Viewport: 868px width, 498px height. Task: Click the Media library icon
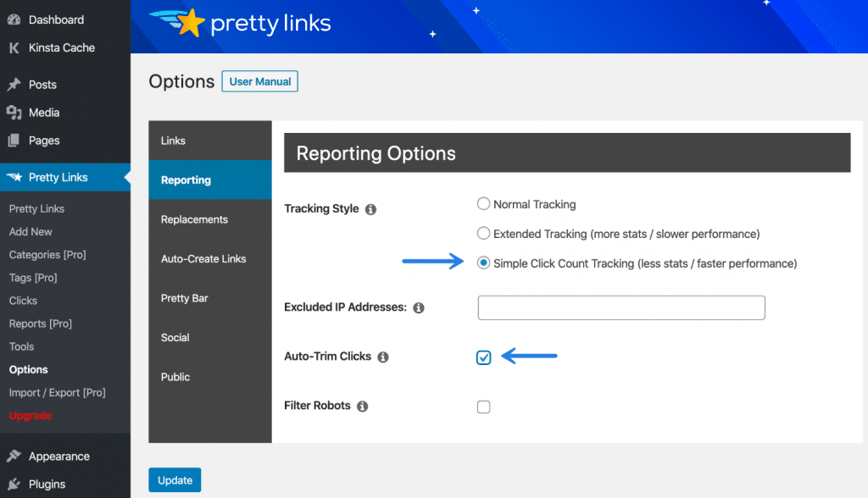pos(14,113)
